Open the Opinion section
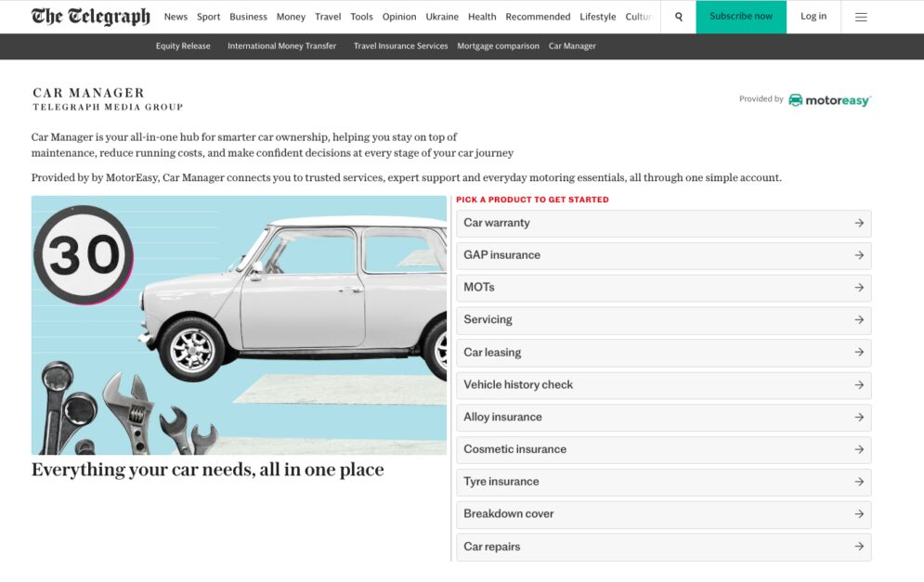Image resolution: width=924 pixels, height=582 pixels. [x=399, y=17]
